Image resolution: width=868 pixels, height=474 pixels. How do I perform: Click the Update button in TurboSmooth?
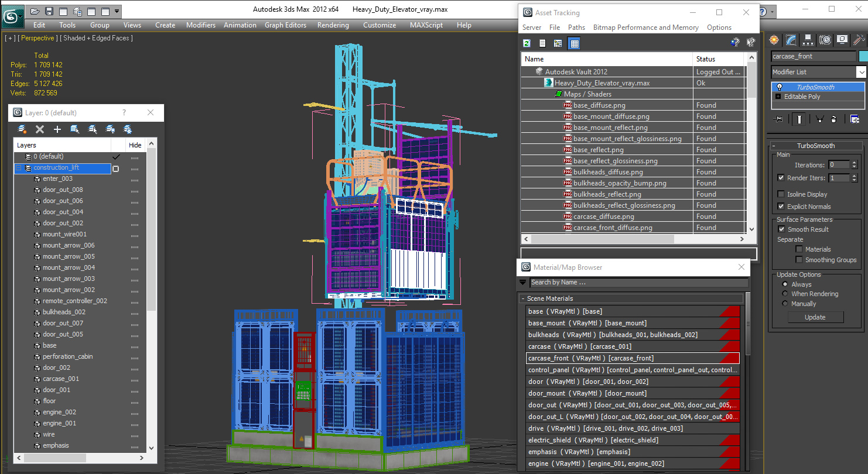coord(815,317)
